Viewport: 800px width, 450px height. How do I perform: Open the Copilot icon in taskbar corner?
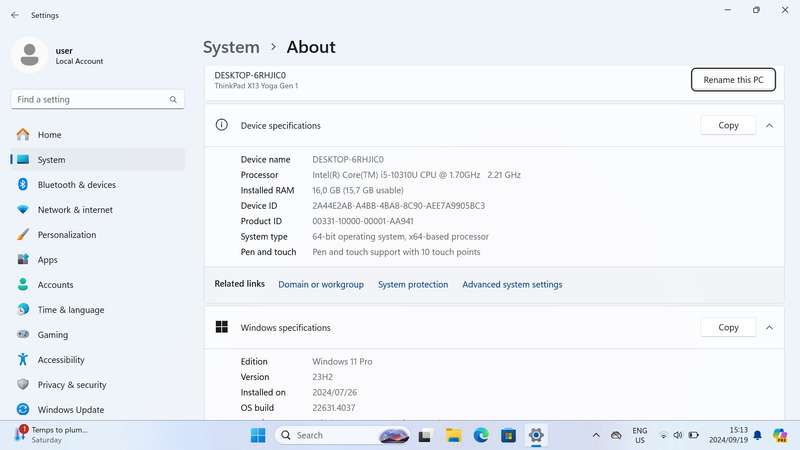[780, 435]
